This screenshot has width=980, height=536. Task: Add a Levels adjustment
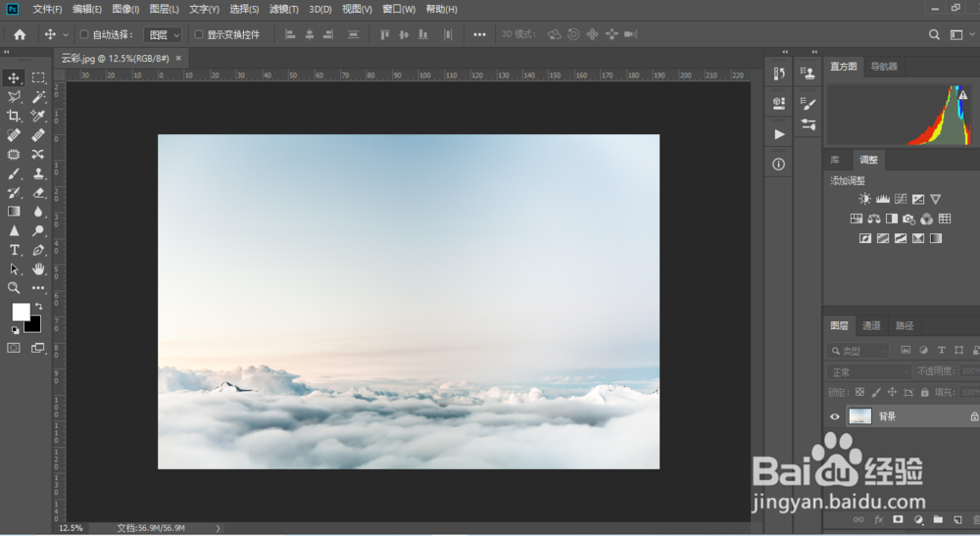click(x=883, y=199)
